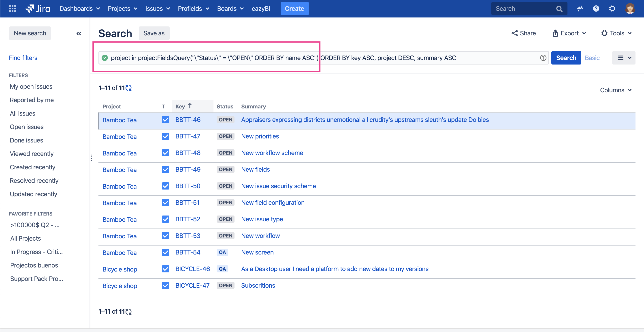Click issue type icon for BBTT-51
This screenshot has height=332, width=644.
click(x=165, y=203)
